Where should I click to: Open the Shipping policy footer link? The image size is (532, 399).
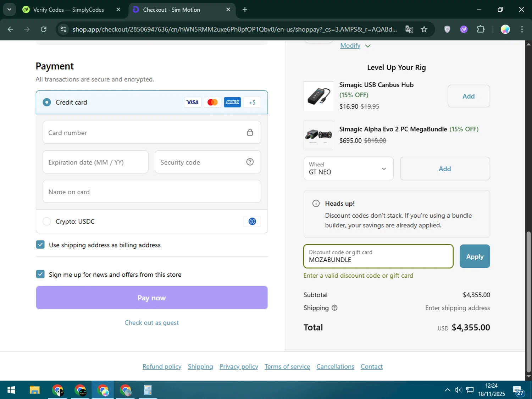click(200, 366)
